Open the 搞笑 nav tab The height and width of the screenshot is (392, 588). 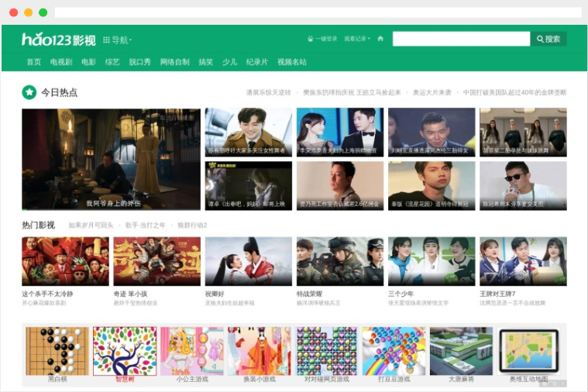[x=206, y=62]
